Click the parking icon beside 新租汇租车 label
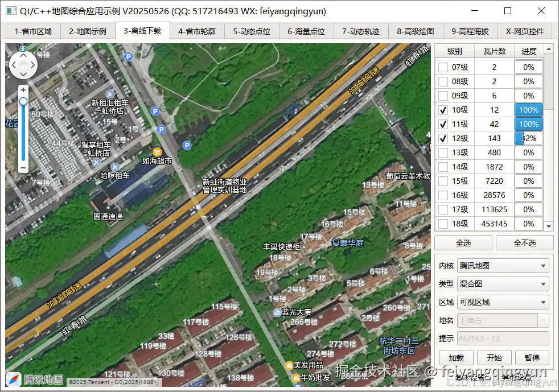 click(x=155, y=111)
